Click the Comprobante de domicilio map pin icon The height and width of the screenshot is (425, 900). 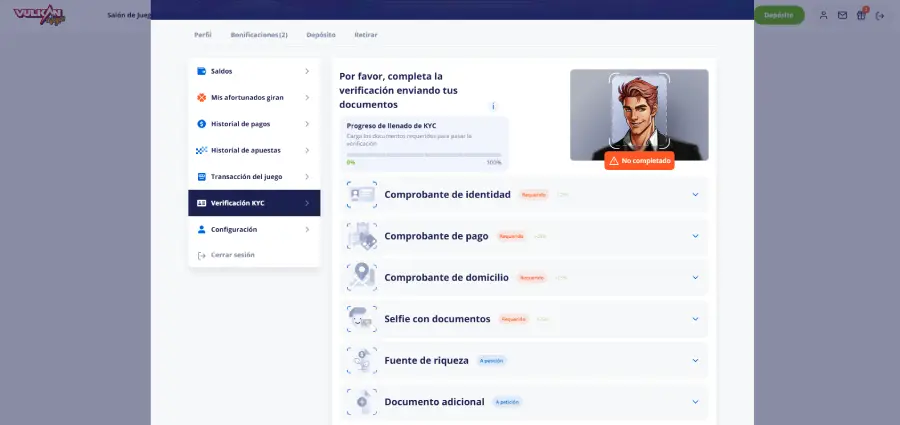click(x=362, y=277)
